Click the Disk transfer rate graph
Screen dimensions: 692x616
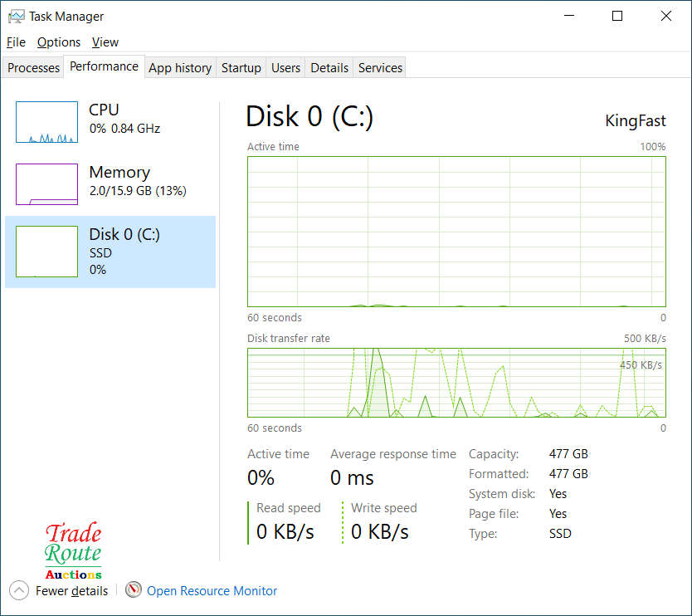click(x=456, y=383)
